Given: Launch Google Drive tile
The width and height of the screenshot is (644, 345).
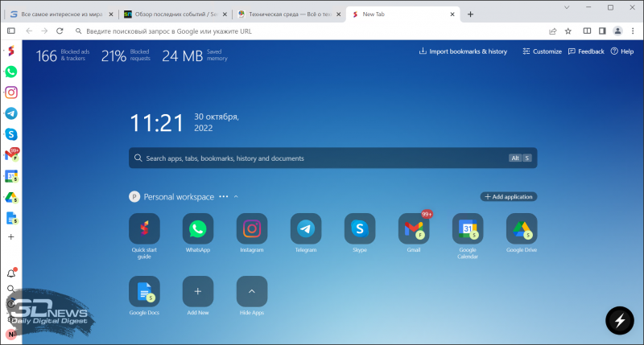Looking at the screenshot, I should (x=522, y=228).
